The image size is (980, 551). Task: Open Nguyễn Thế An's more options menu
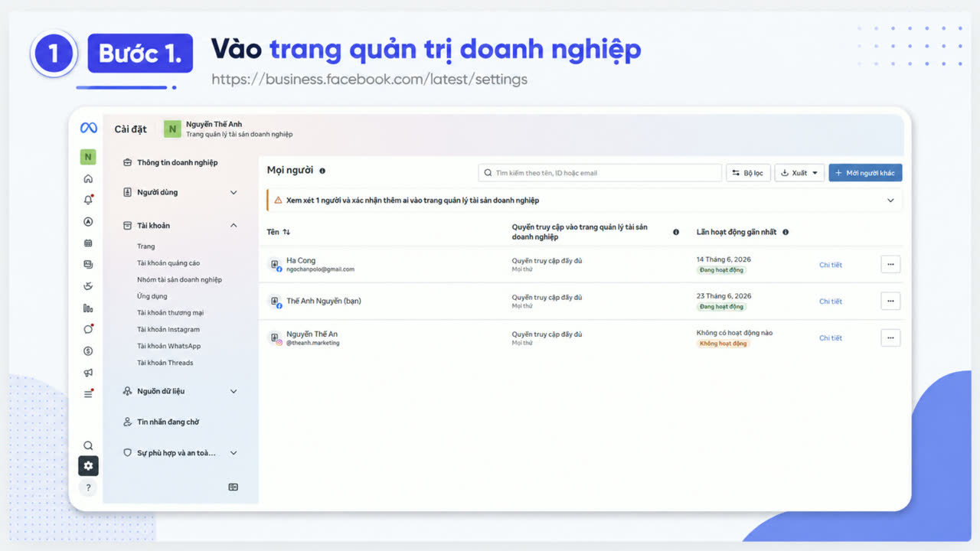890,337
